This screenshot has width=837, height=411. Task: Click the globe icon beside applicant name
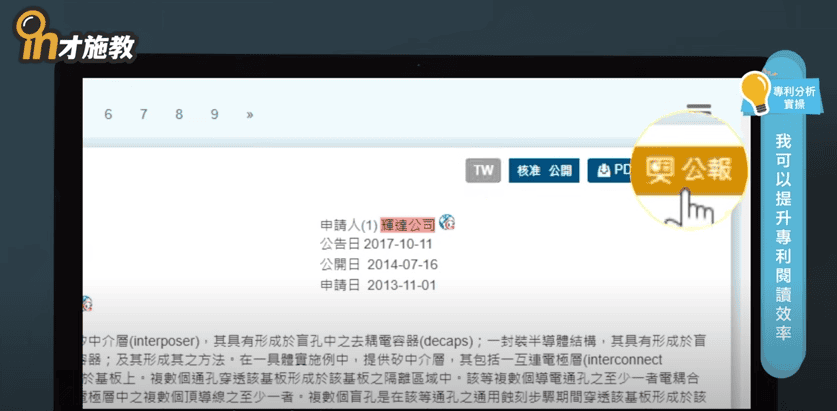(x=447, y=223)
